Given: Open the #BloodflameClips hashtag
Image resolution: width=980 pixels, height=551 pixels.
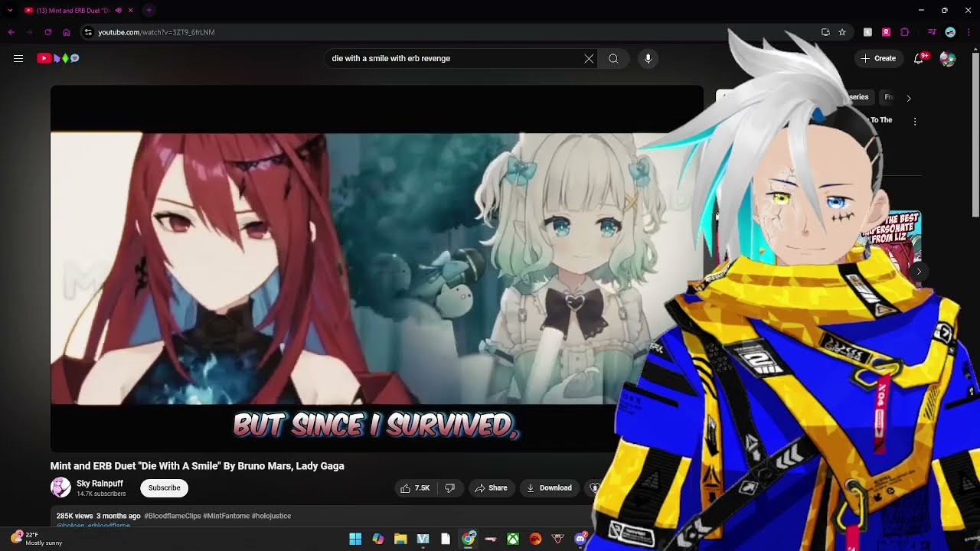Looking at the screenshot, I should pyautogui.click(x=172, y=516).
